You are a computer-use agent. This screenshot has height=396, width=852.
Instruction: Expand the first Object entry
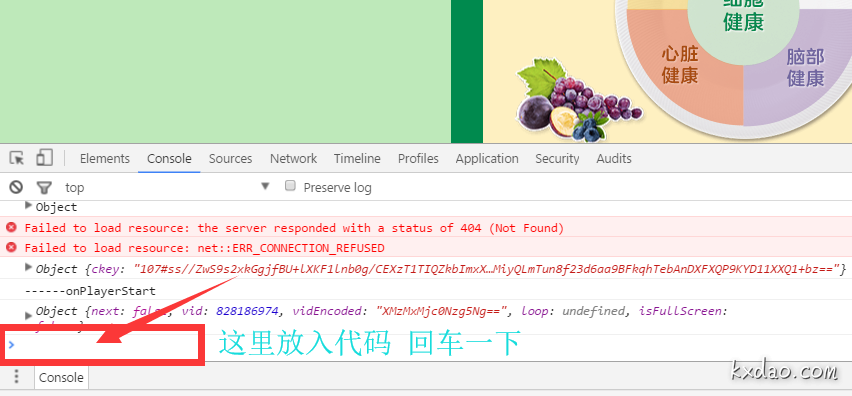29,205
